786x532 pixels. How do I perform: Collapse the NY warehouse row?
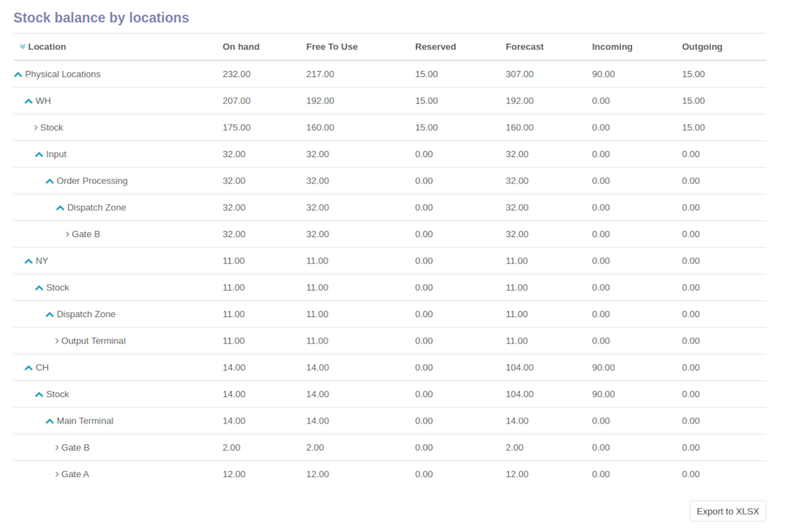(x=29, y=261)
